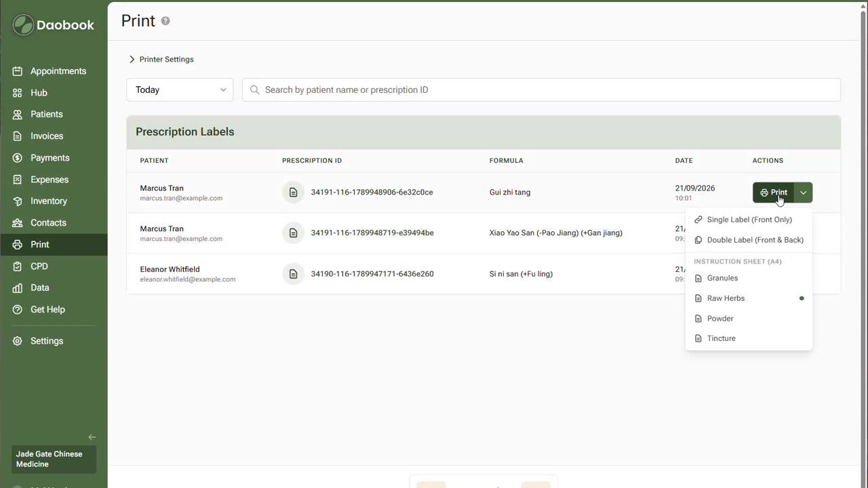
Task: Focus the patient name or prescription search field
Action: point(541,90)
